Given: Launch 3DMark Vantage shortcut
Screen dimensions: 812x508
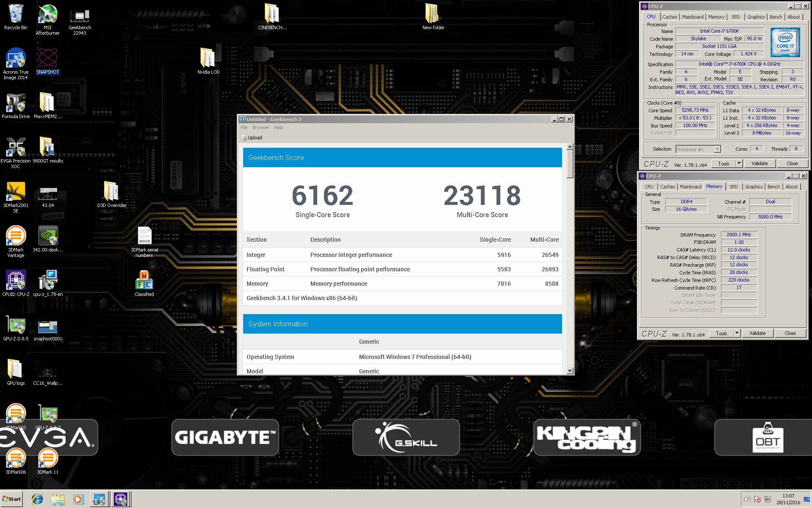Looking at the screenshot, I should (x=16, y=241).
